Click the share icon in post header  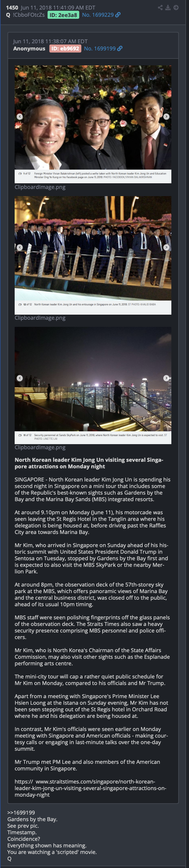160,7
